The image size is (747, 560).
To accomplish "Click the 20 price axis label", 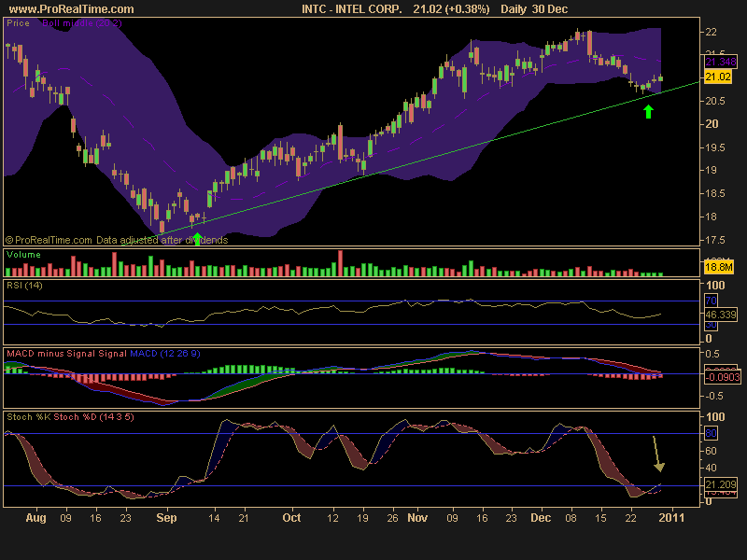I will point(712,124).
